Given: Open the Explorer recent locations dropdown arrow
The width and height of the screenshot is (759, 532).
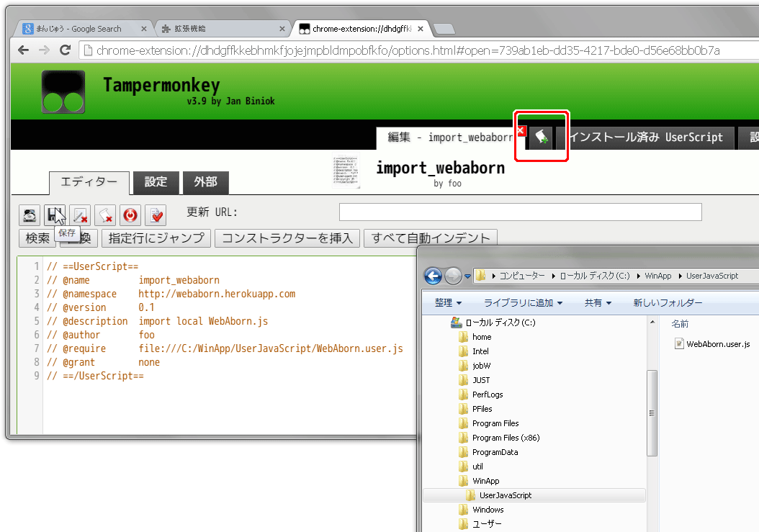Looking at the screenshot, I should click(467, 276).
